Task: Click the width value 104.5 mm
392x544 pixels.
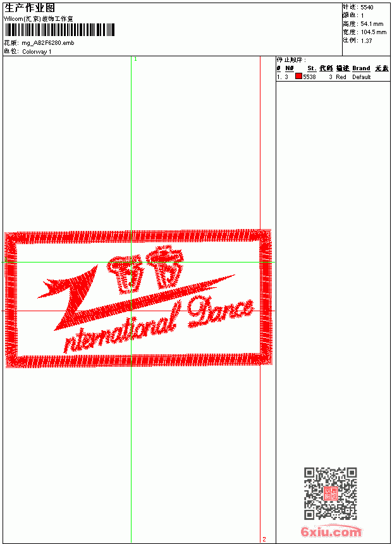Action: point(374,32)
